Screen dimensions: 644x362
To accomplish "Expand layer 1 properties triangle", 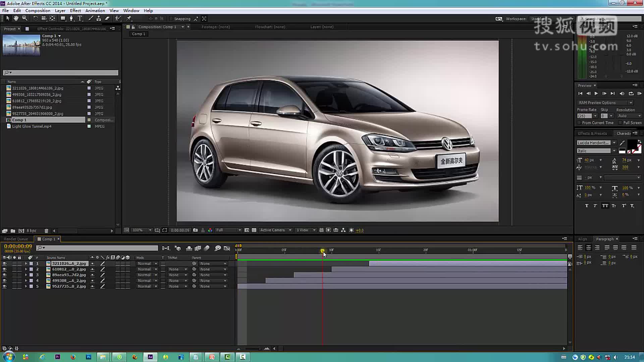I will 26,264.
